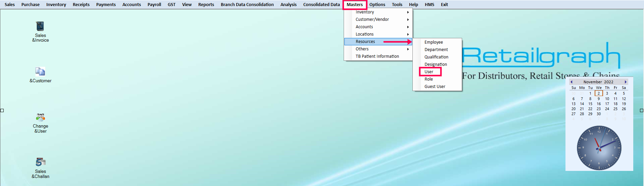Open the Options menu
Screen dimensions: 644x186
(x=377, y=4)
